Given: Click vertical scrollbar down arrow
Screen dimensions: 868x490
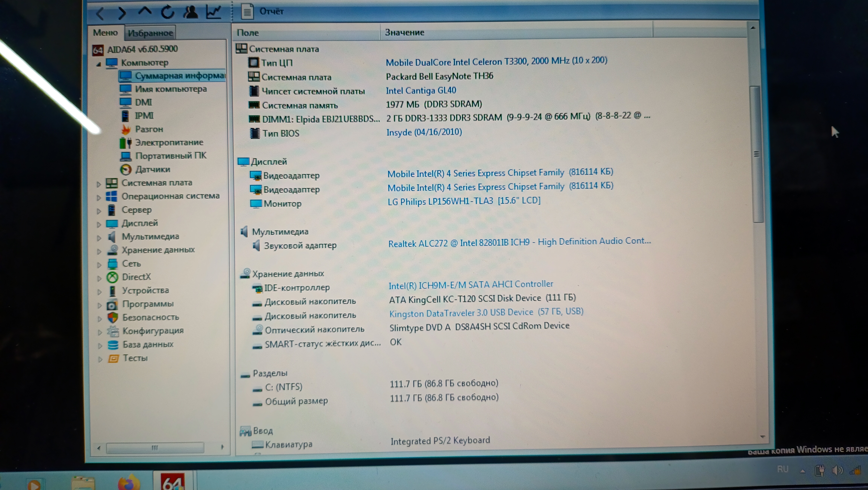Looking at the screenshot, I should 763,437.
